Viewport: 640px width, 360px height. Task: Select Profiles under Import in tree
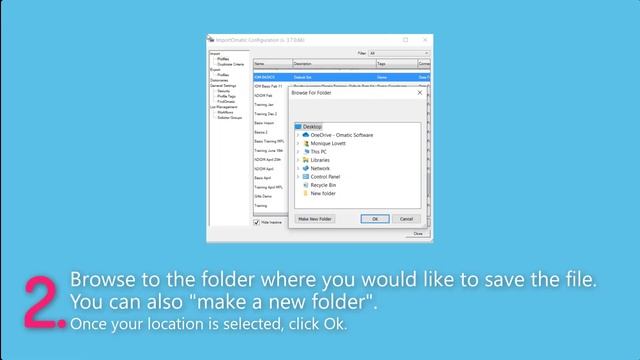223,59
